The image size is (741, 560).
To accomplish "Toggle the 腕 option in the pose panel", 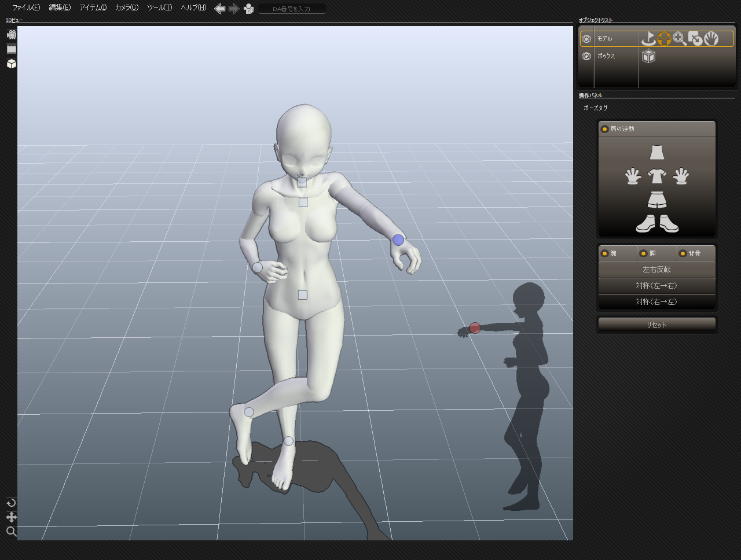I will tap(605, 253).
